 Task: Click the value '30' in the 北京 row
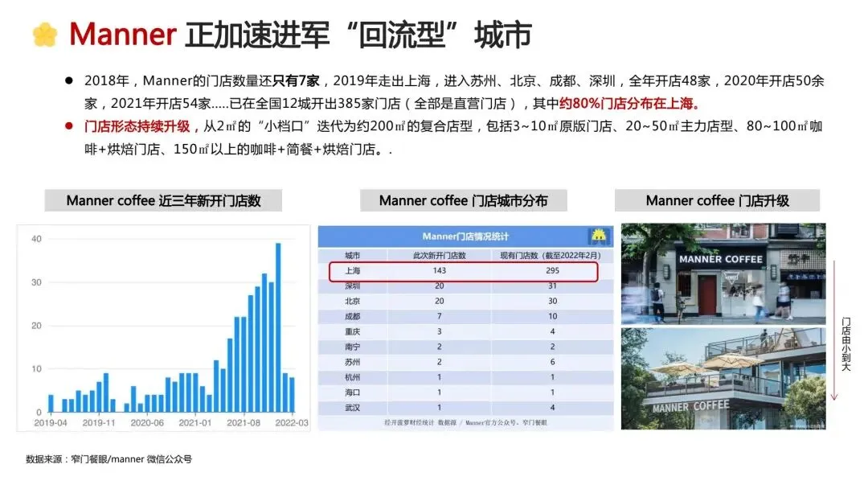[x=552, y=302]
